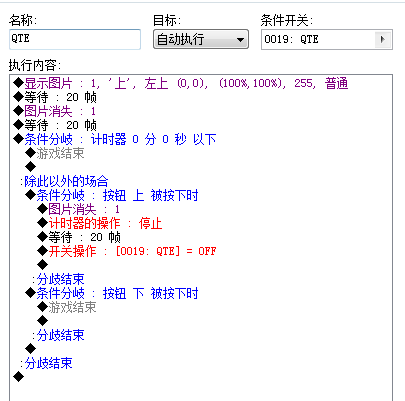Select the 等待 : 20 帧 line under 计时器的操作
Screen dimensions: 405x401
point(79,237)
